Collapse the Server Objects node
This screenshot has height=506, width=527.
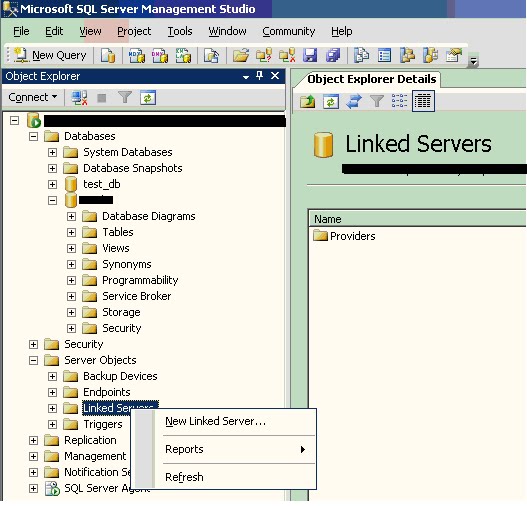tap(33, 361)
